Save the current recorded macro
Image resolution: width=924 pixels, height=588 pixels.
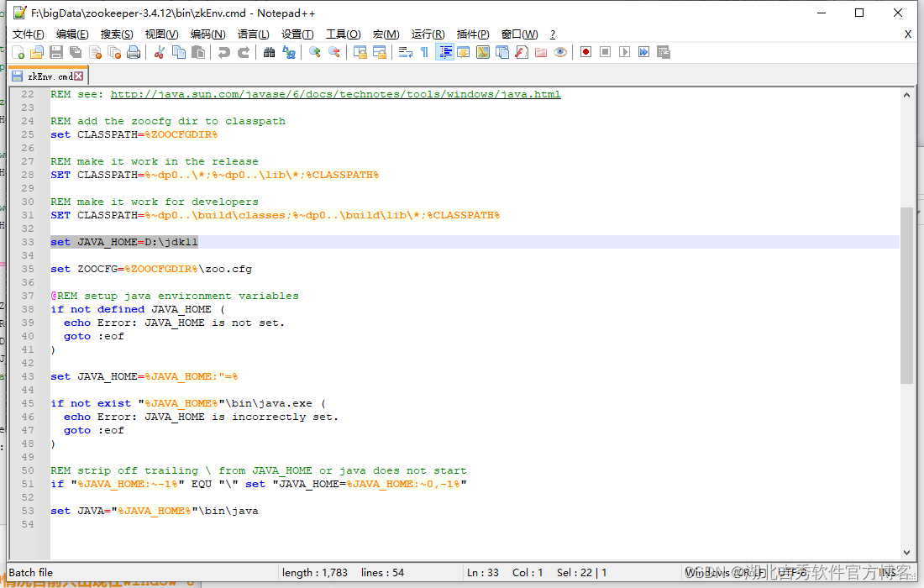663,52
